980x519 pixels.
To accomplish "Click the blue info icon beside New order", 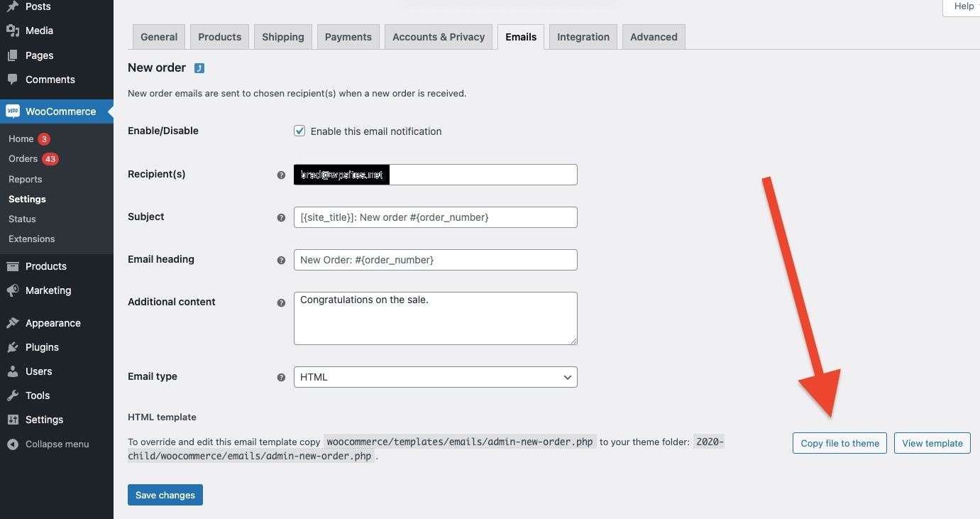I will (x=197, y=67).
